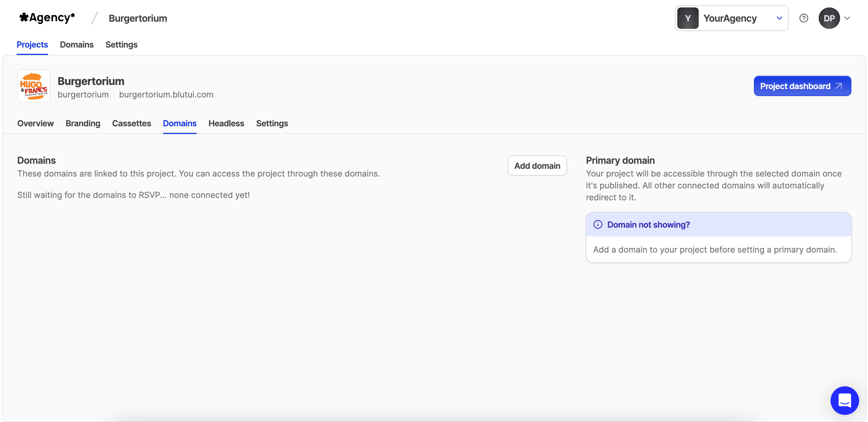Open the Cassettes tab
Image resolution: width=868 pixels, height=422 pixels.
[131, 123]
